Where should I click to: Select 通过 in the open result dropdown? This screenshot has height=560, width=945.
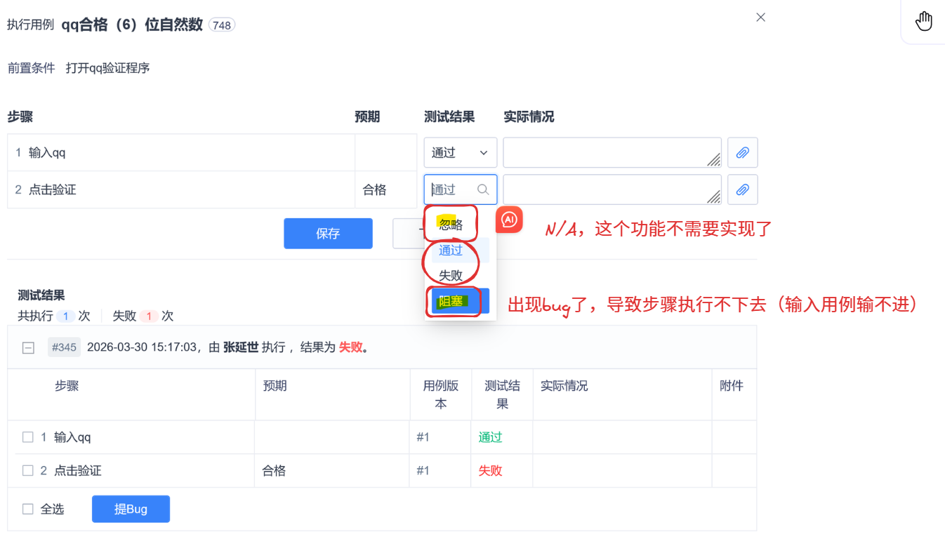pos(451,250)
